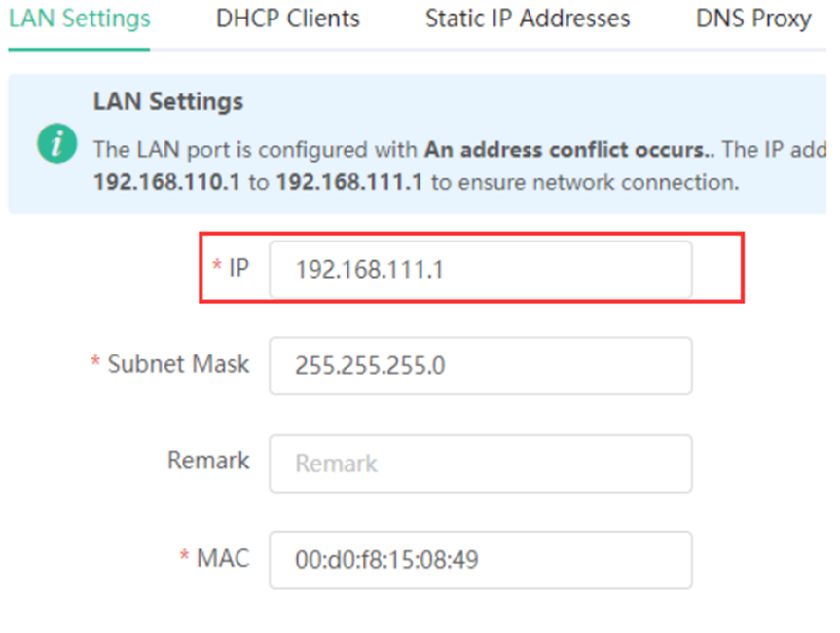Click the red asterisk next to MAC
840x633 pixels.
coord(185,558)
